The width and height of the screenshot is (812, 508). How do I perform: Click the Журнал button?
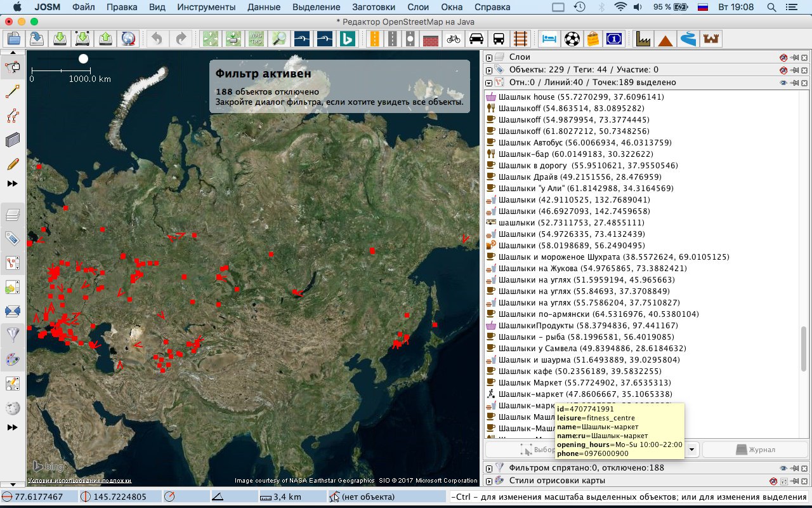pyautogui.click(x=754, y=449)
